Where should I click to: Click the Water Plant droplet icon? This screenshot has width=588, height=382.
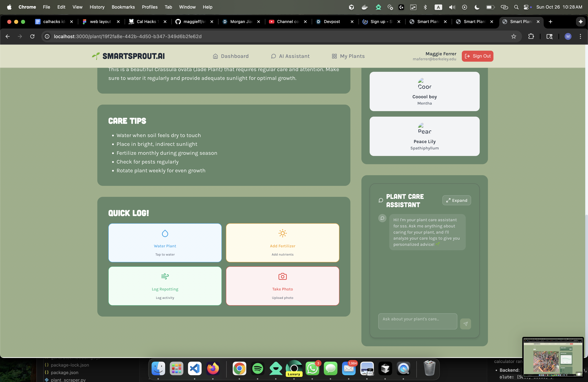pyautogui.click(x=165, y=233)
